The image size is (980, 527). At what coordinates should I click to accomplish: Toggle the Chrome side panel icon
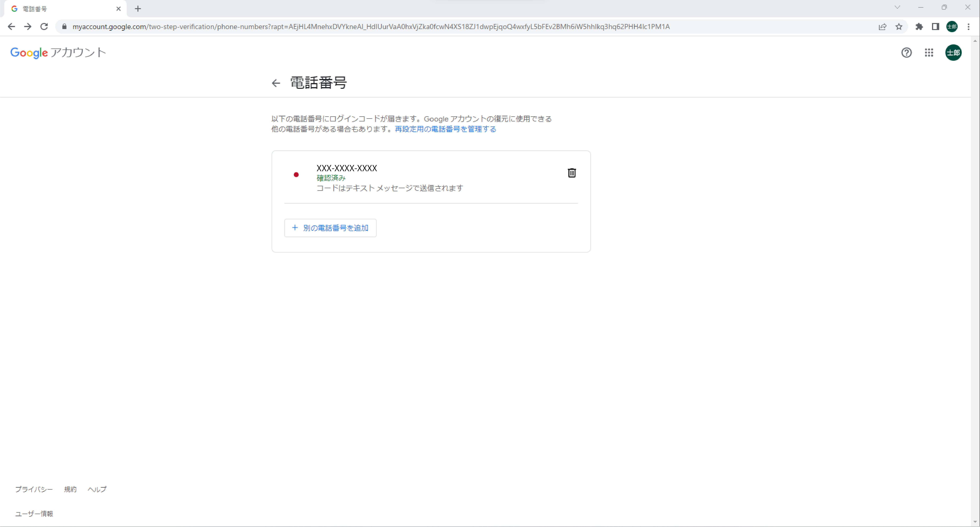[x=935, y=27]
